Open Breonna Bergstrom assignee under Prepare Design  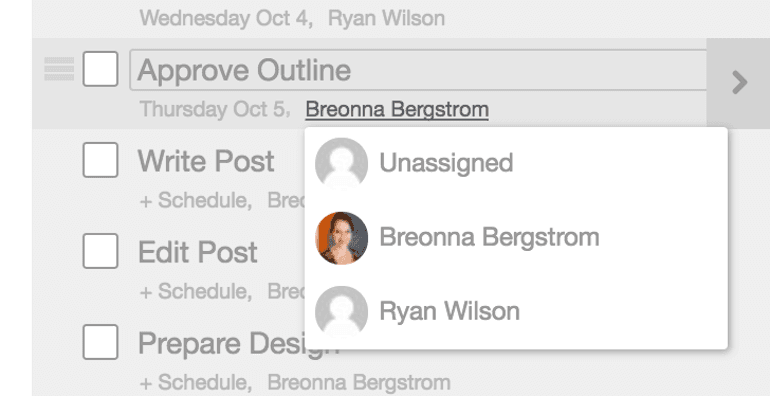coord(358,382)
